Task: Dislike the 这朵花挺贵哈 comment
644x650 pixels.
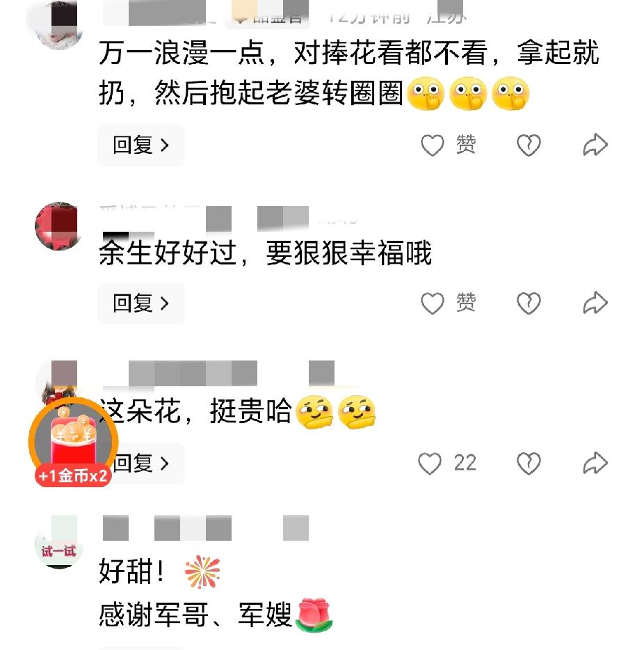Action: tap(529, 463)
